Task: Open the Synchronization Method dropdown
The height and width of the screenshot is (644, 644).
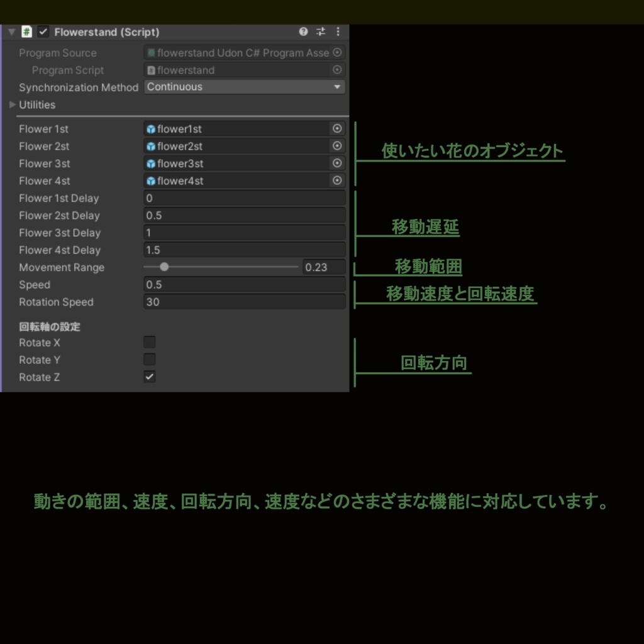Action: click(x=244, y=87)
